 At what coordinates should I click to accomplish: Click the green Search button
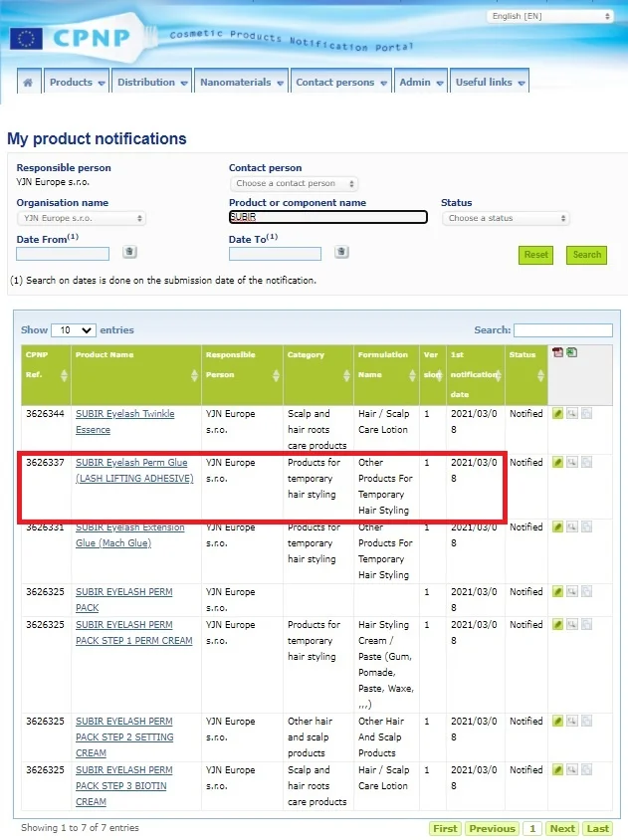[x=587, y=255]
